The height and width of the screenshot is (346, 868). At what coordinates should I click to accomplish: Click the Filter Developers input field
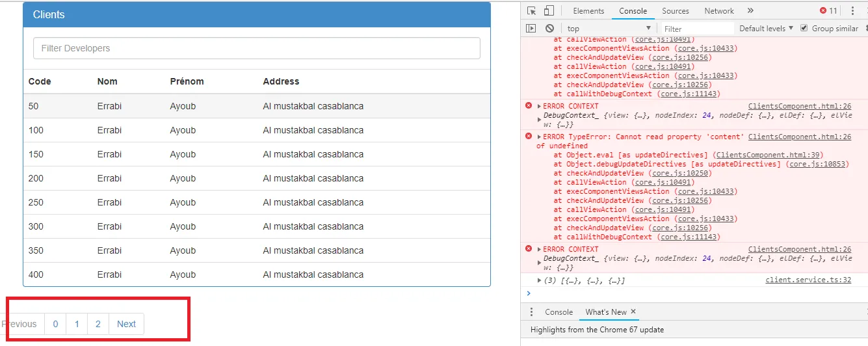point(256,48)
